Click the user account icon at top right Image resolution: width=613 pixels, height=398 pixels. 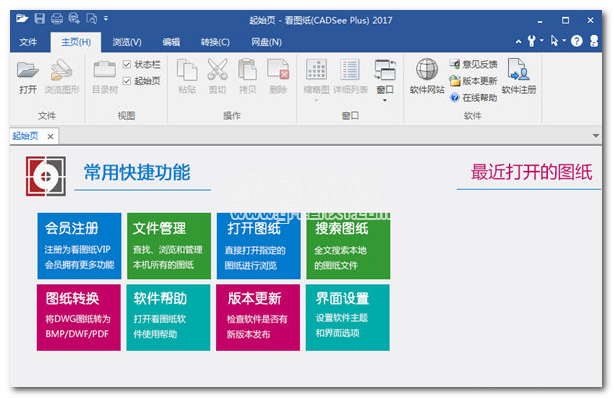pos(594,41)
